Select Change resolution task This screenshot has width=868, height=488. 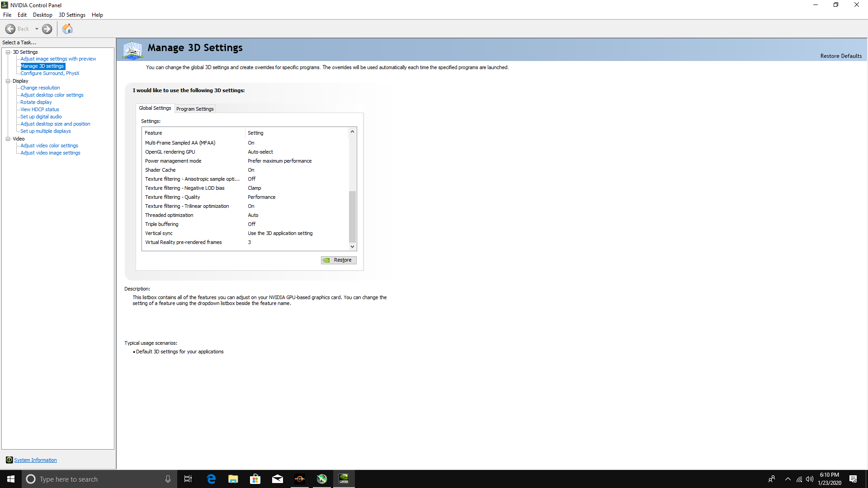[x=40, y=88]
